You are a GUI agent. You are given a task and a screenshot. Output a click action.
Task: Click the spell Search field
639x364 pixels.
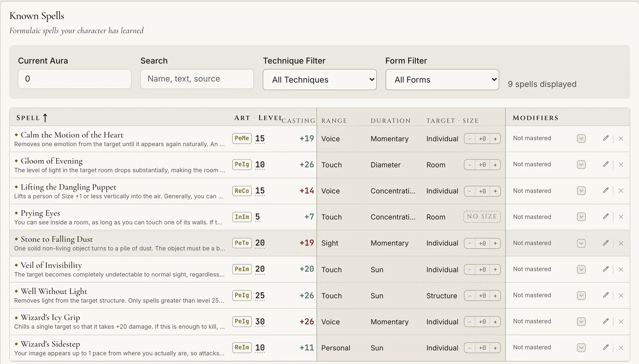(197, 79)
